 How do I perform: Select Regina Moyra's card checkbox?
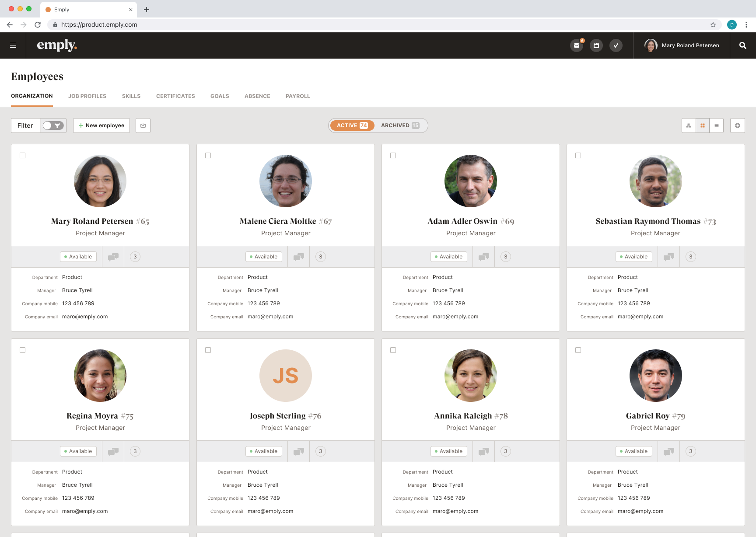[x=23, y=350]
